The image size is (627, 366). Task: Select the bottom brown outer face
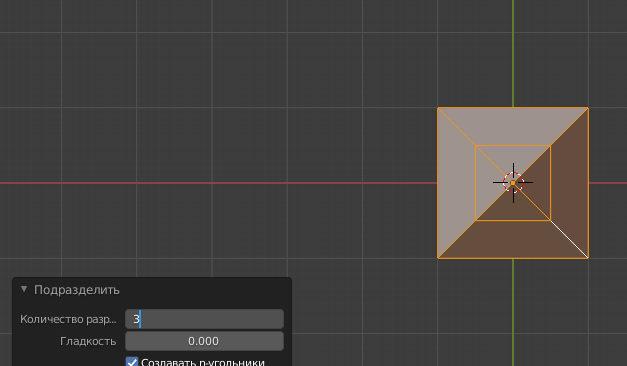tap(513, 239)
